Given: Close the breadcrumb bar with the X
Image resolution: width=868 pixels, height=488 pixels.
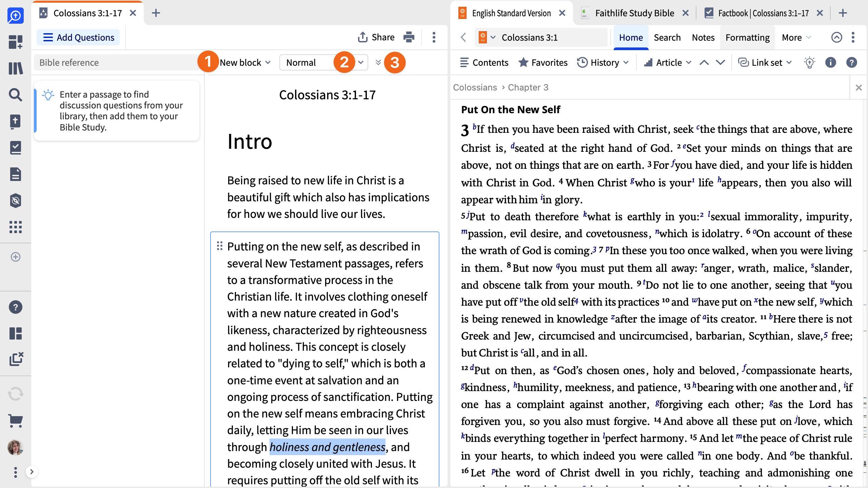Looking at the screenshot, I should [x=859, y=88].
